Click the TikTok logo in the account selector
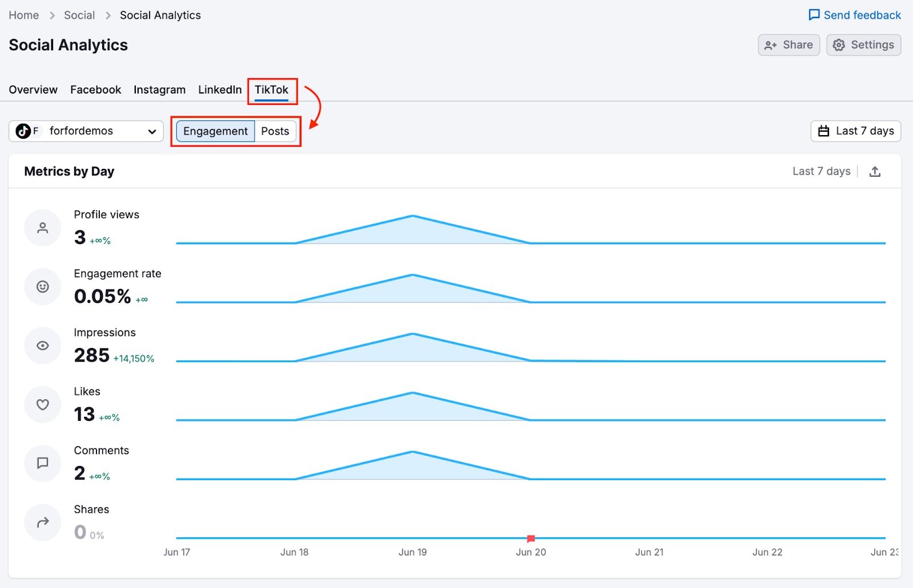Viewport: 913px width, 588px height. (23, 131)
